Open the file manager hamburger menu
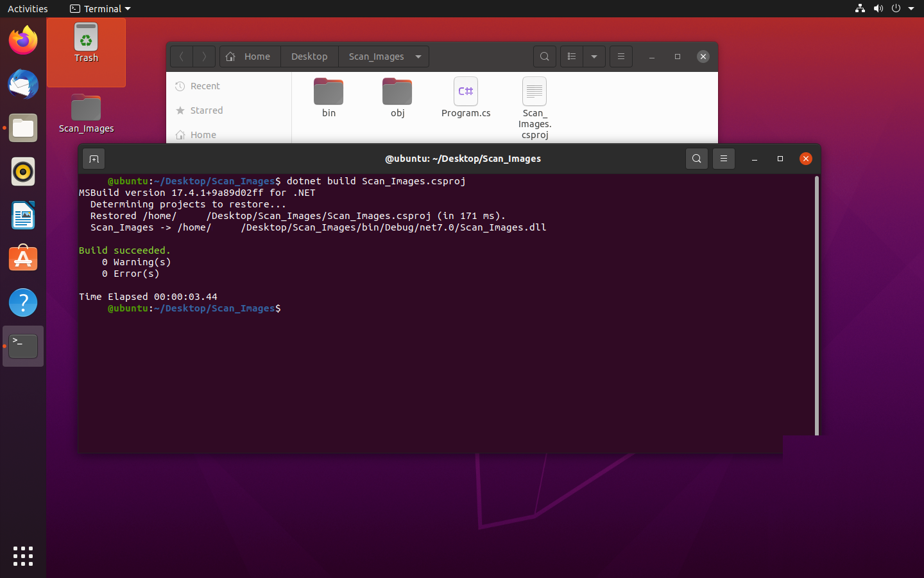Image resolution: width=924 pixels, height=578 pixels. (x=621, y=57)
